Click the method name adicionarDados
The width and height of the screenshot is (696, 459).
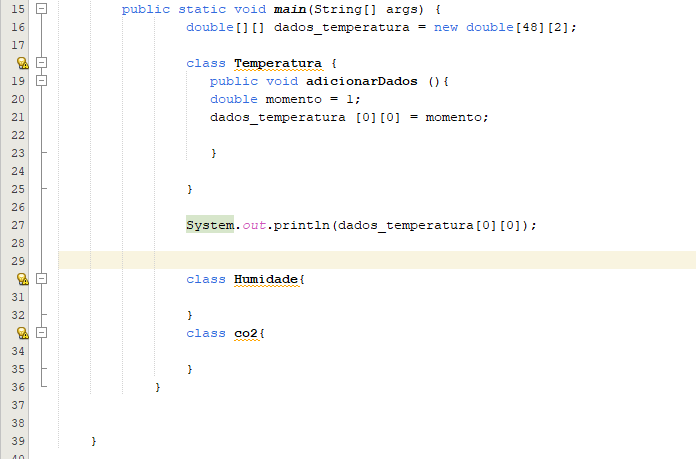362,81
